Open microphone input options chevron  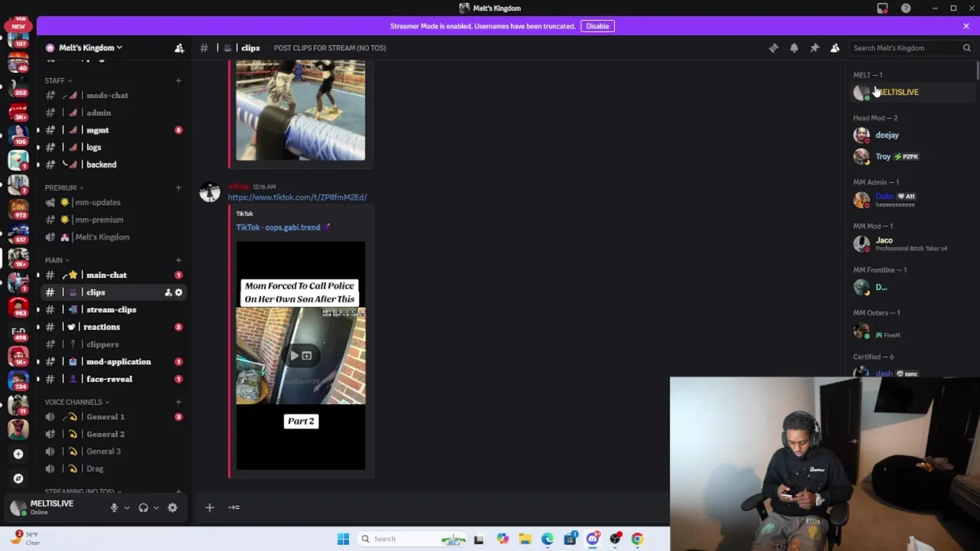point(126,507)
